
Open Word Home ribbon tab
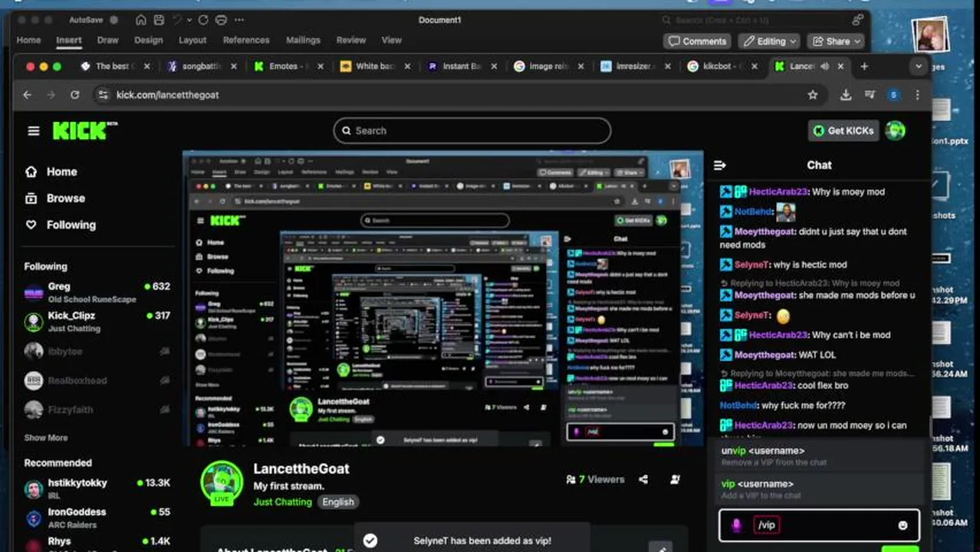pyautogui.click(x=28, y=40)
